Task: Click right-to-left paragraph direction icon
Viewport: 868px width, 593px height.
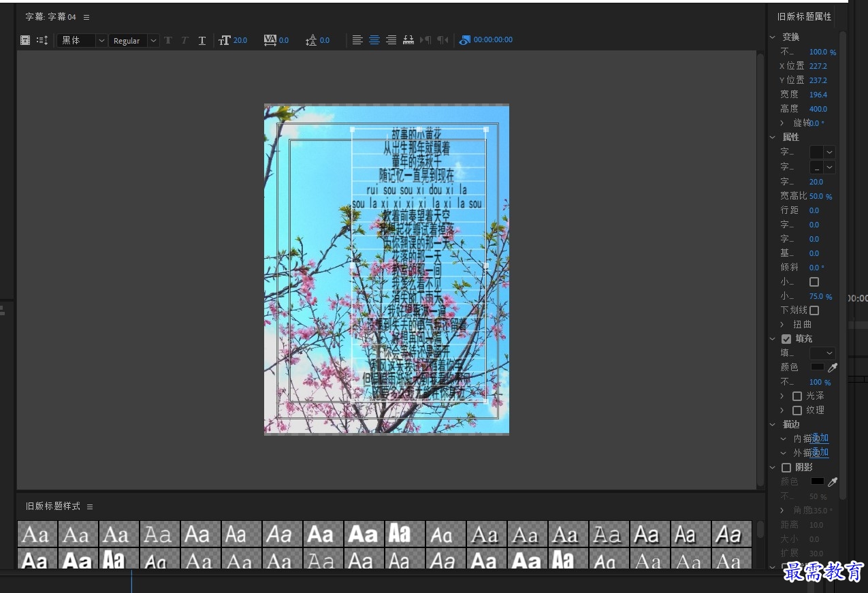Action: pyautogui.click(x=443, y=40)
